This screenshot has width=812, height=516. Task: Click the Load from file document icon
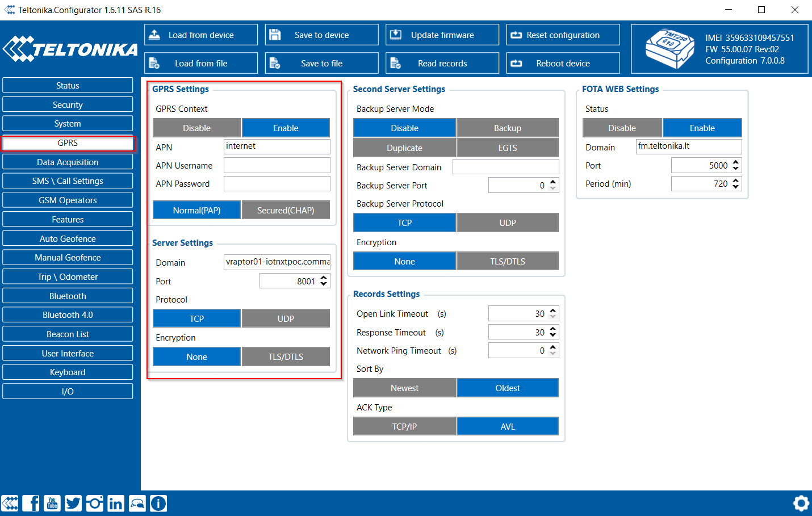(154, 63)
